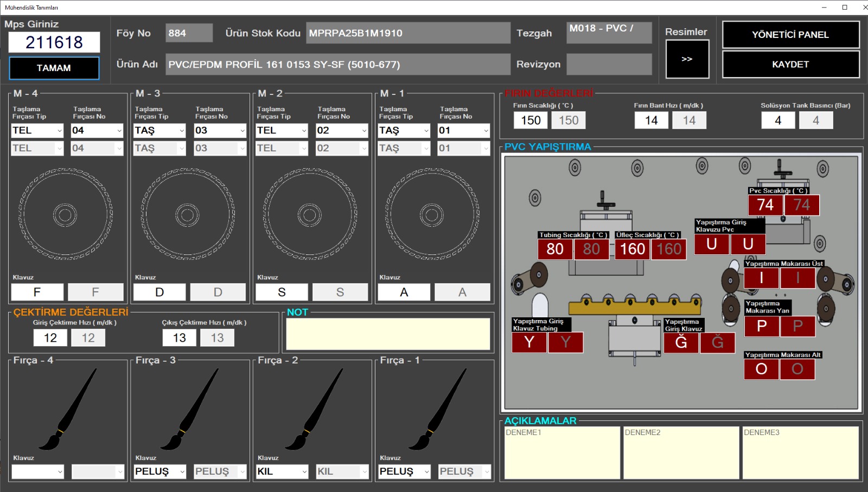Click the Mps Giriniz number field
Image resolution: width=868 pixels, height=492 pixels.
point(54,42)
